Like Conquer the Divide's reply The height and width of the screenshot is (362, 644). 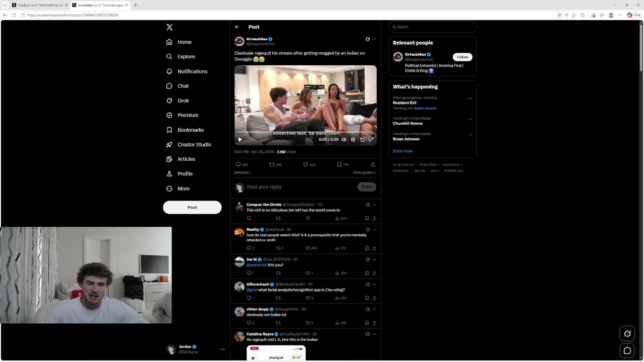(307, 218)
